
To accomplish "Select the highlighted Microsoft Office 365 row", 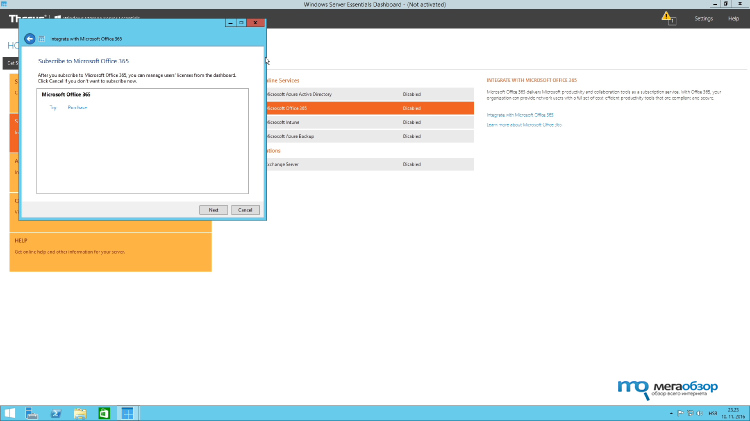I will coord(370,108).
